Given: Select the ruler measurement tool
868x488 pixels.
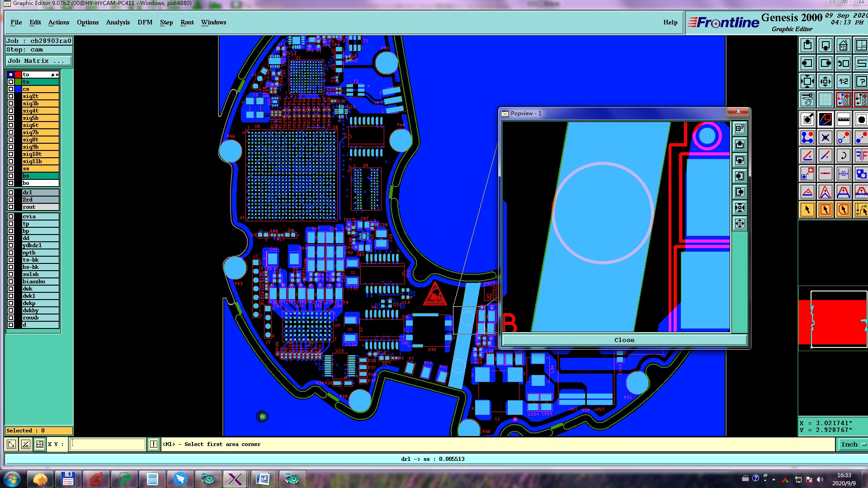Looking at the screenshot, I should (x=843, y=120).
